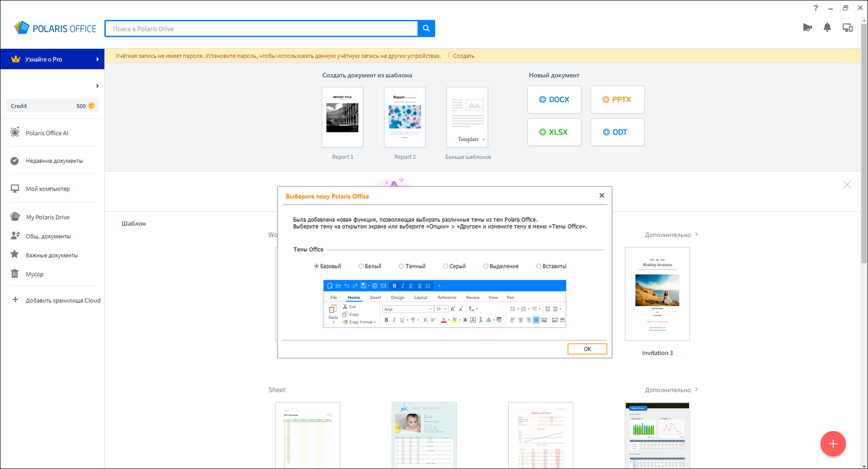Image resolution: width=868 pixels, height=469 pixels.
Task: Open shared documents people icon
Action: 15,236
